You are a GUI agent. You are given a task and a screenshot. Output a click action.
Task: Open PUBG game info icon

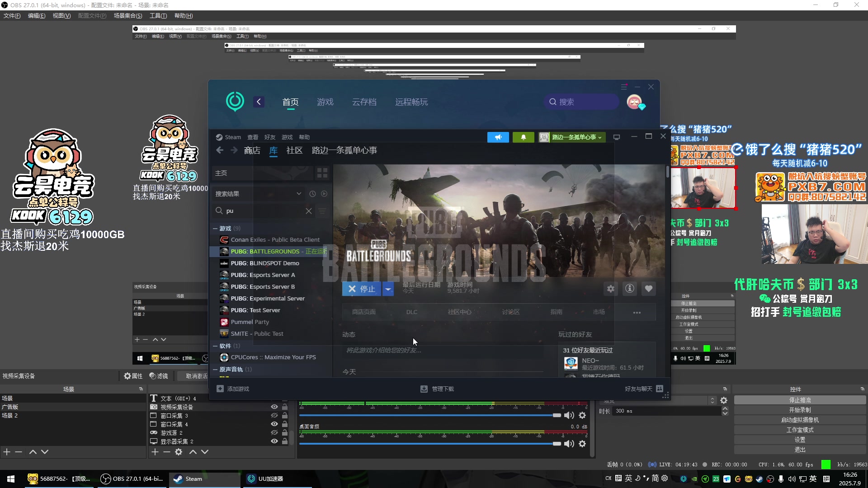pos(630,289)
